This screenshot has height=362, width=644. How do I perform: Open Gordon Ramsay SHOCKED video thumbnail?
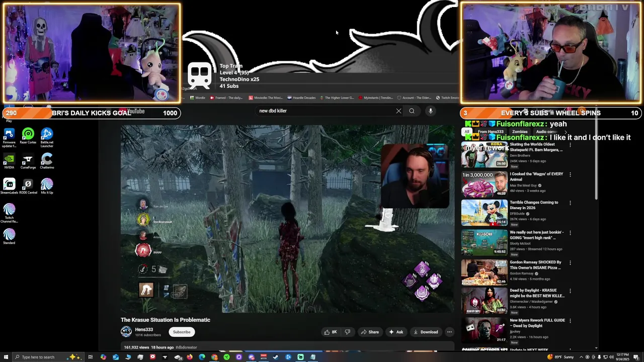click(485, 272)
